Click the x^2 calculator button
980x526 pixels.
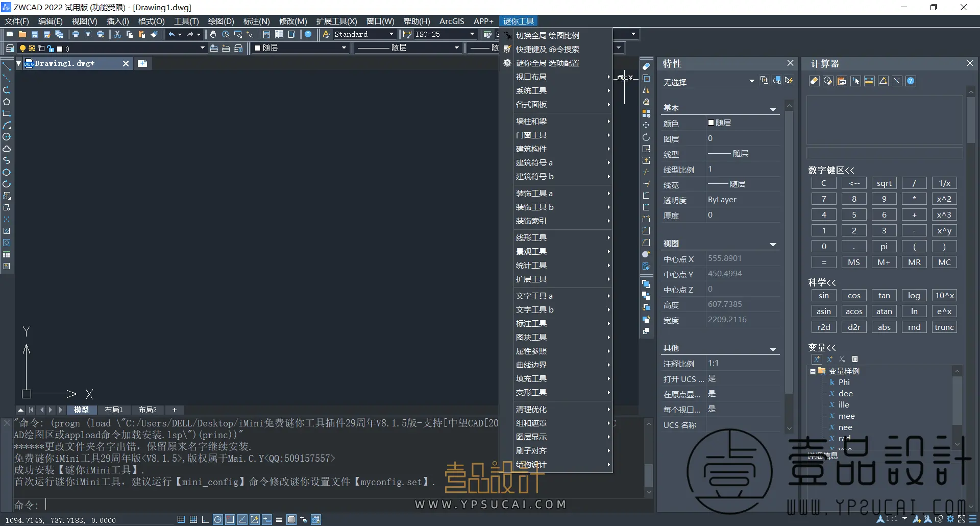pyautogui.click(x=944, y=199)
